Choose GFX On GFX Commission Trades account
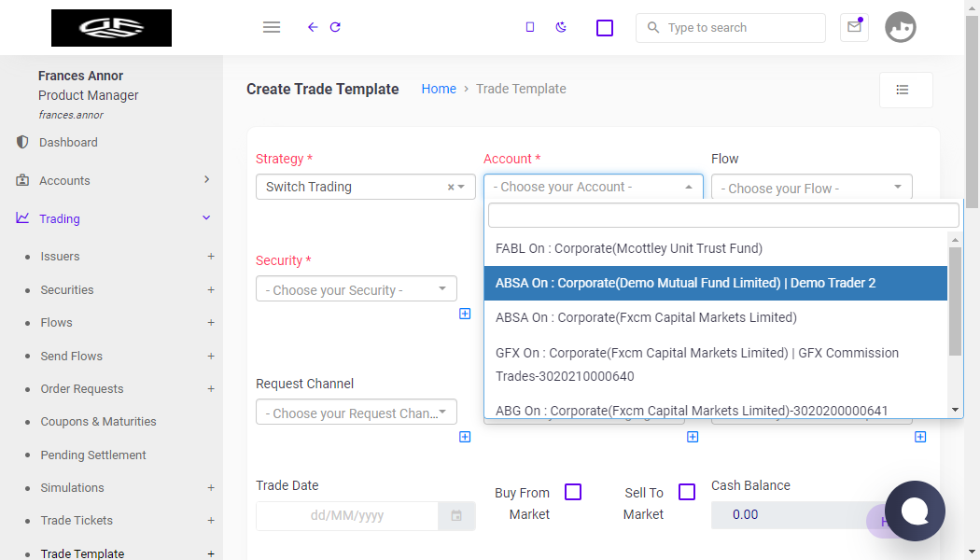 pos(716,364)
